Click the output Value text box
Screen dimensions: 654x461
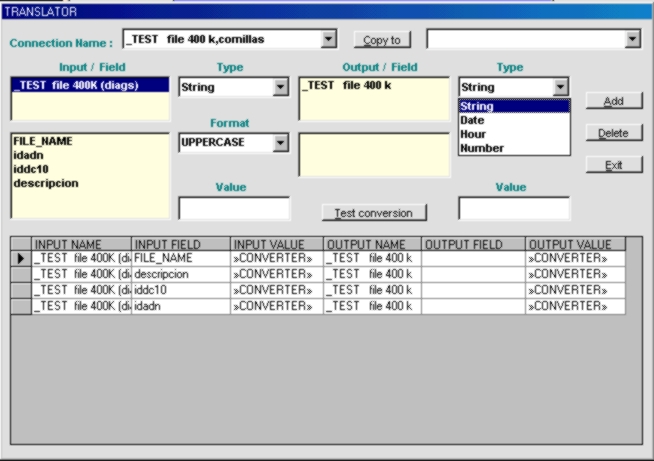(514, 208)
